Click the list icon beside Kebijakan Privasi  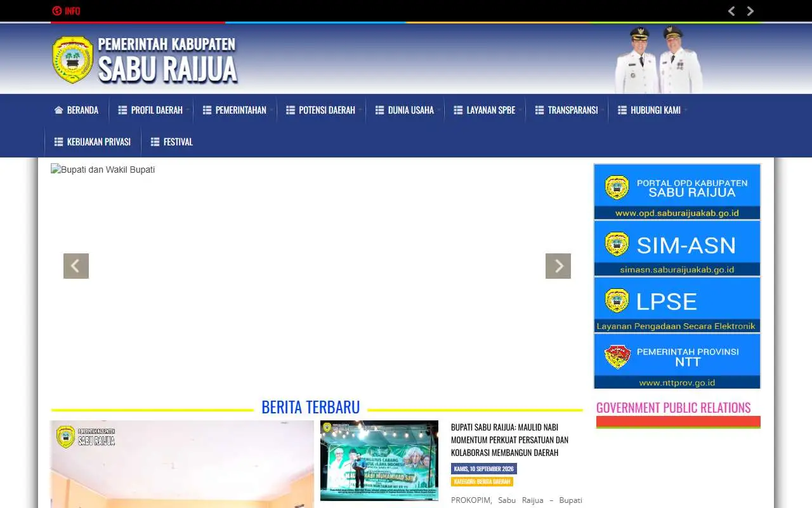pyautogui.click(x=59, y=142)
